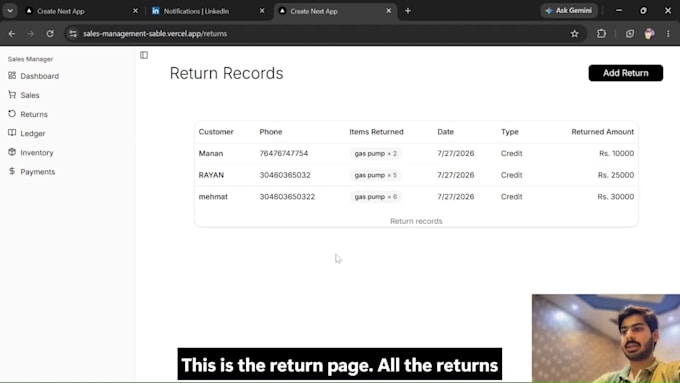Click the Payments dollar icon
Image resolution: width=680 pixels, height=383 pixels.
[12, 171]
